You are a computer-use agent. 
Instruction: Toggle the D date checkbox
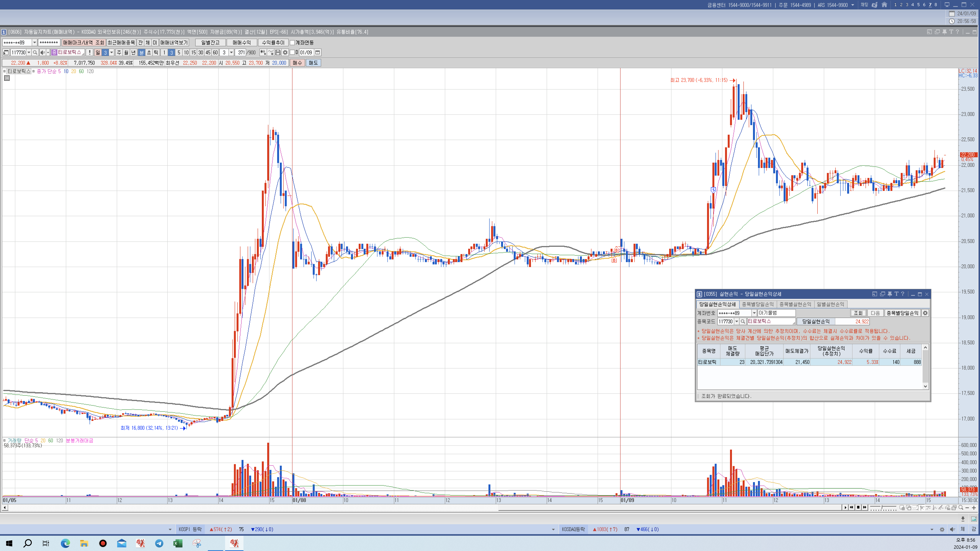pos(292,52)
